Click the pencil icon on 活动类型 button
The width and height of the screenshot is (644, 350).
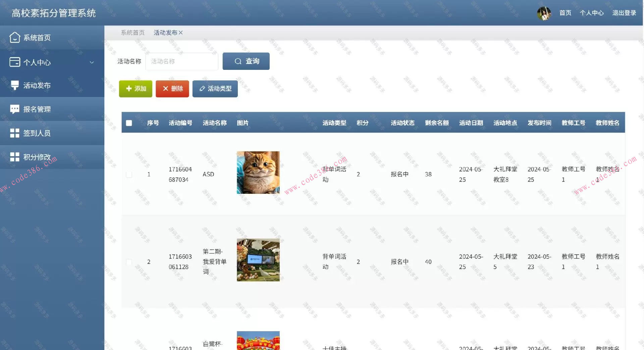click(202, 89)
